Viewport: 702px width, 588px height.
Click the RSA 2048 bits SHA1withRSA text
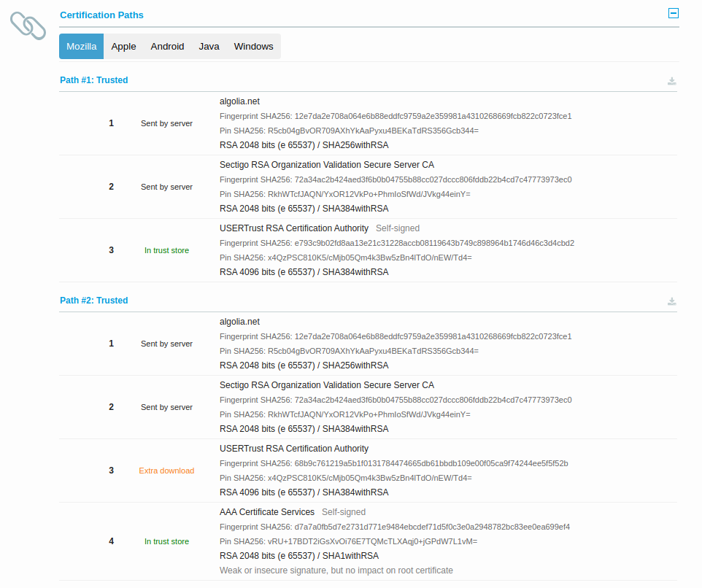click(299, 556)
